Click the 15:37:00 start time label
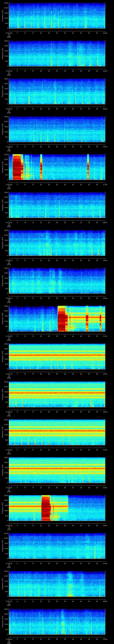114x644 pixels. [x=9, y=601]
